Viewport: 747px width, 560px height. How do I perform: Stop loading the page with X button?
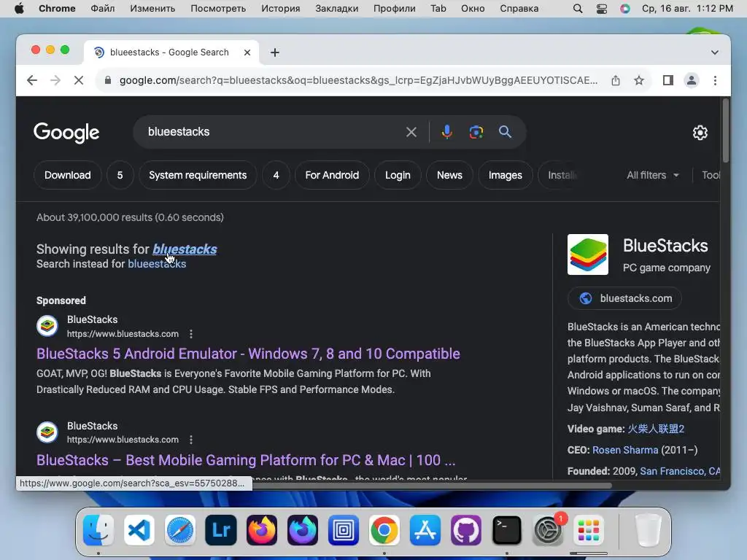point(79,80)
